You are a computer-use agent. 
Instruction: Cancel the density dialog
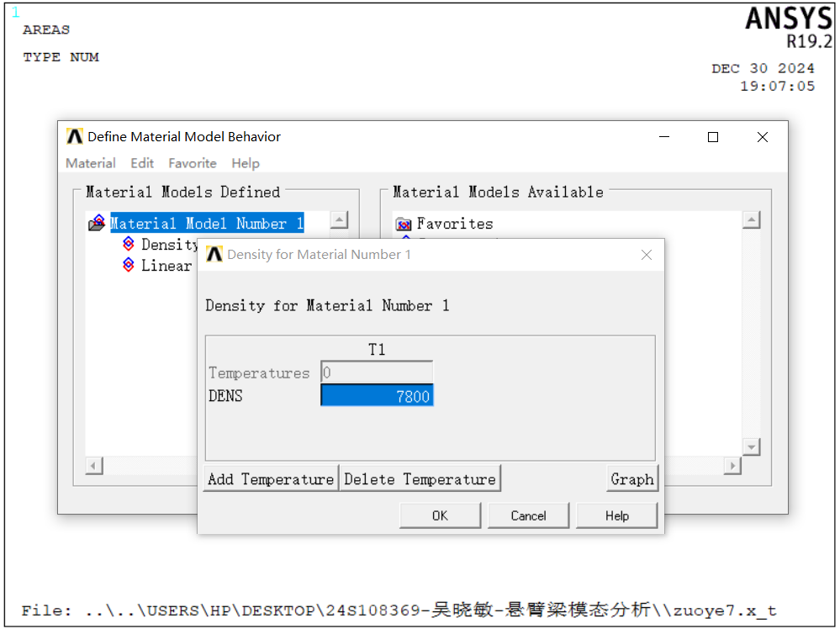[x=528, y=515]
